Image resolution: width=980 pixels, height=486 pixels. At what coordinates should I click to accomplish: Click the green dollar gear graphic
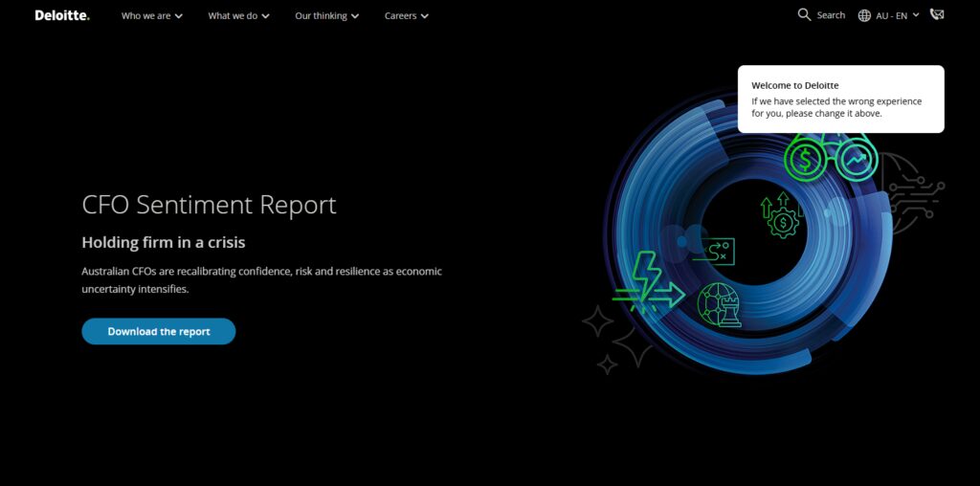[781, 215]
